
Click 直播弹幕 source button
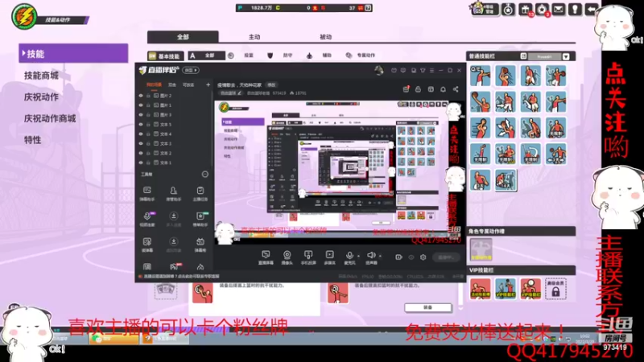tap(266, 257)
